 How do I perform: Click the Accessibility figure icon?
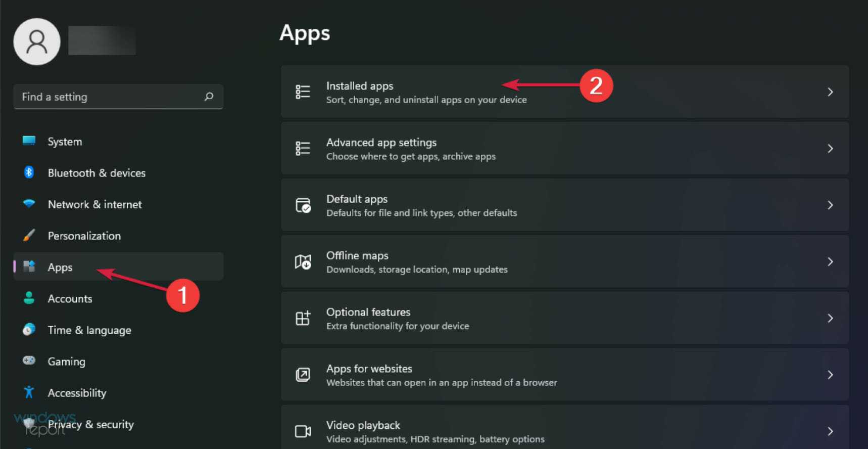(x=29, y=392)
